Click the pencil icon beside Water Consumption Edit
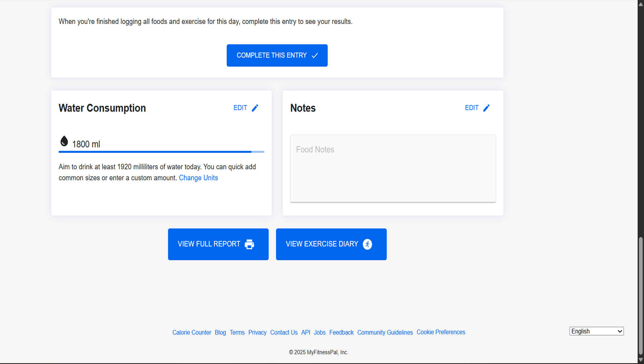Viewport: 644px width, 364px height. 255,108
